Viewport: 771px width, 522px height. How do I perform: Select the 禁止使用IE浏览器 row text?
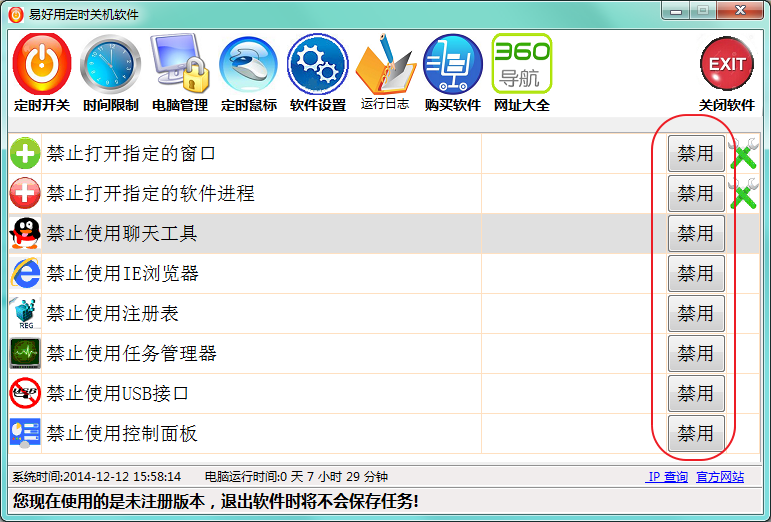[x=122, y=273]
